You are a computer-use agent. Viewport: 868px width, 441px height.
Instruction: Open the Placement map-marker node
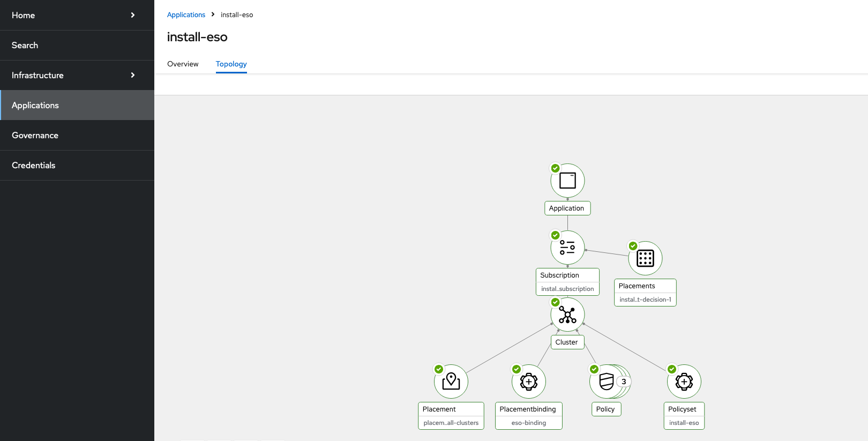tap(451, 382)
